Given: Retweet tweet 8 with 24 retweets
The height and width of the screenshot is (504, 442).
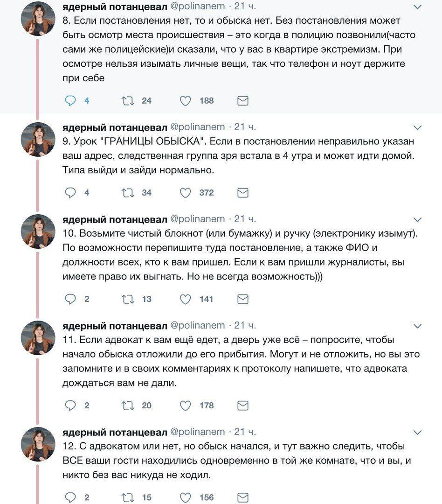Looking at the screenshot, I should point(128,100).
